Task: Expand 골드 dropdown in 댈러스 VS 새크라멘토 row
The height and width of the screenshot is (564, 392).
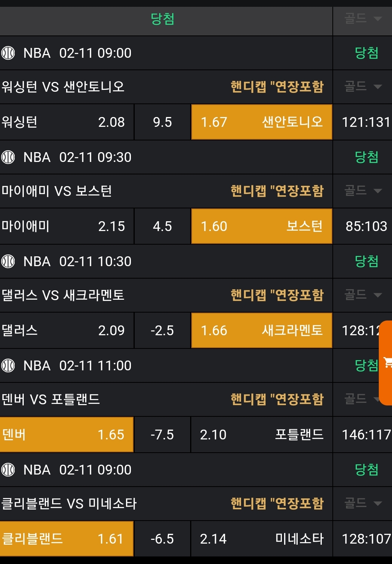Action: click(x=363, y=295)
